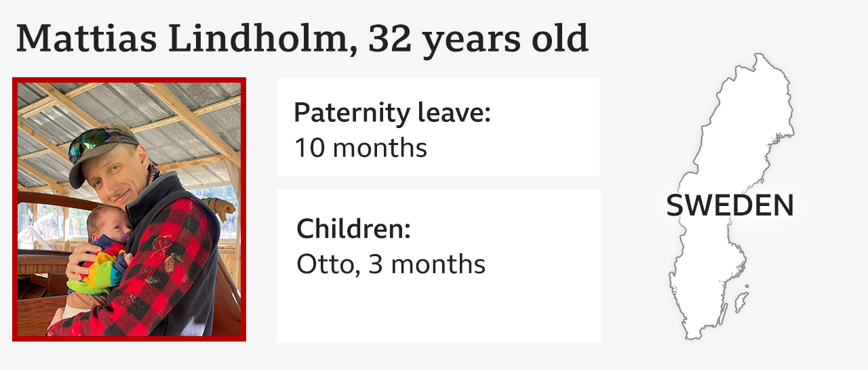Click the "Paternity leave:" label
868x370 pixels.
tap(392, 112)
